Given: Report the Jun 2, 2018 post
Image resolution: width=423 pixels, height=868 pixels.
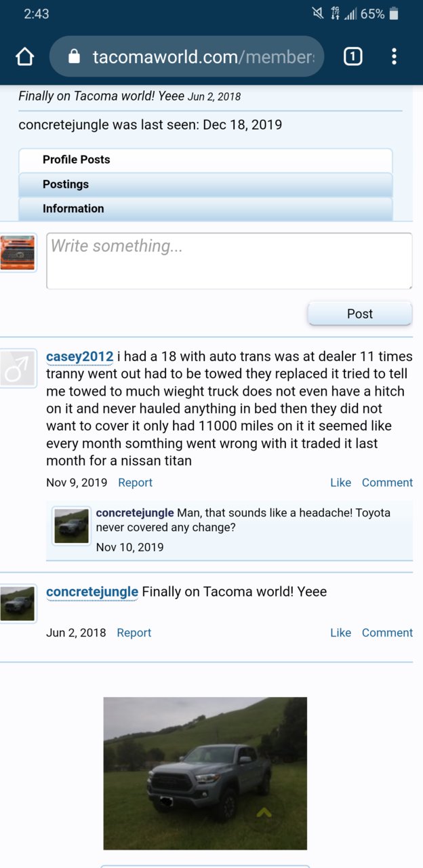Looking at the screenshot, I should pyautogui.click(x=134, y=633).
